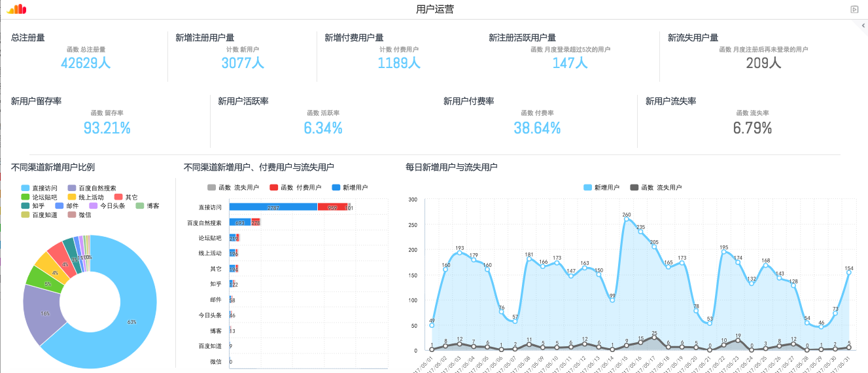Click the 新用户留存率 value 93.21%

click(107, 128)
